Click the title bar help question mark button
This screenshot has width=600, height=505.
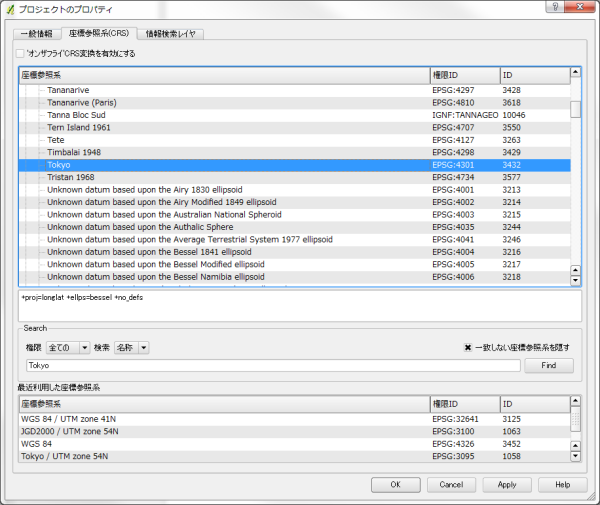(x=555, y=7)
